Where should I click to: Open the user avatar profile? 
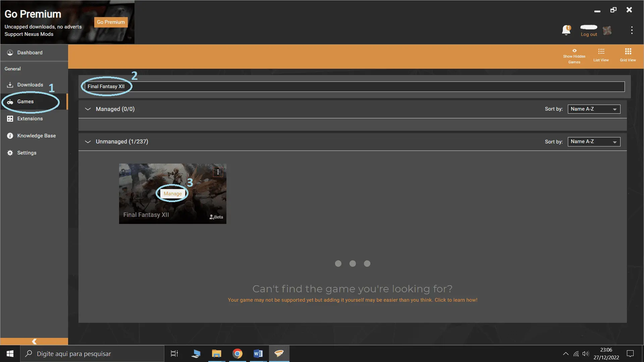coord(607,31)
